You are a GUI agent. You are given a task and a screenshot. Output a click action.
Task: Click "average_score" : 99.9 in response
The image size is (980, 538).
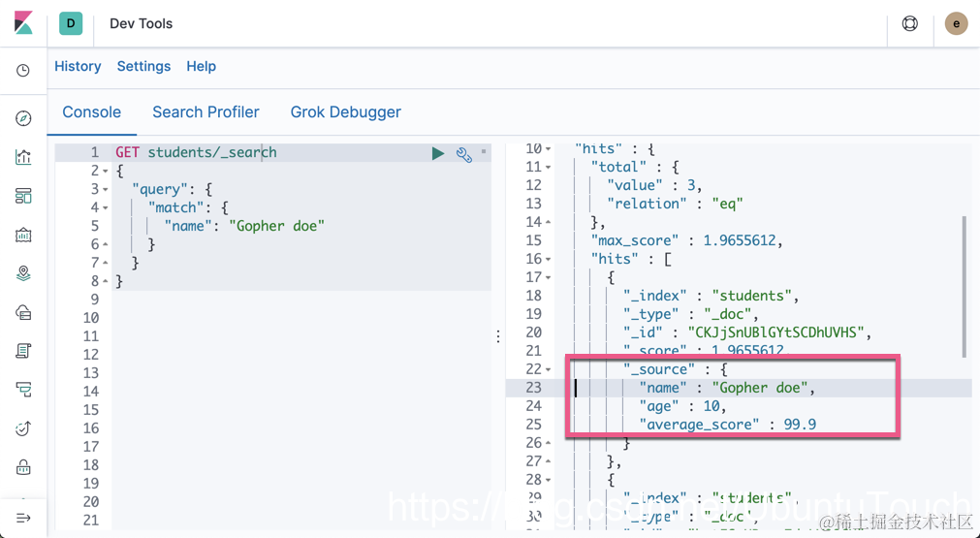[x=728, y=425]
